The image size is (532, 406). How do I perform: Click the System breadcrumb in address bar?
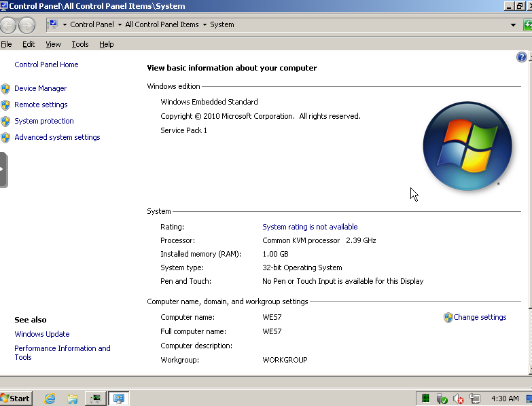click(x=222, y=24)
